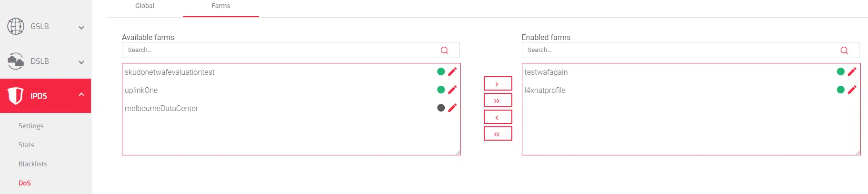Edit the testwafagain farm with pencil icon
868x194 pixels.
pyautogui.click(x=852, y=71)
